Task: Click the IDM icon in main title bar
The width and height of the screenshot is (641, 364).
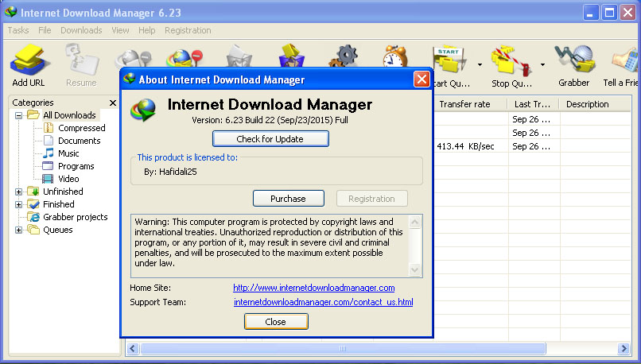Action: (x=11, y=12)
